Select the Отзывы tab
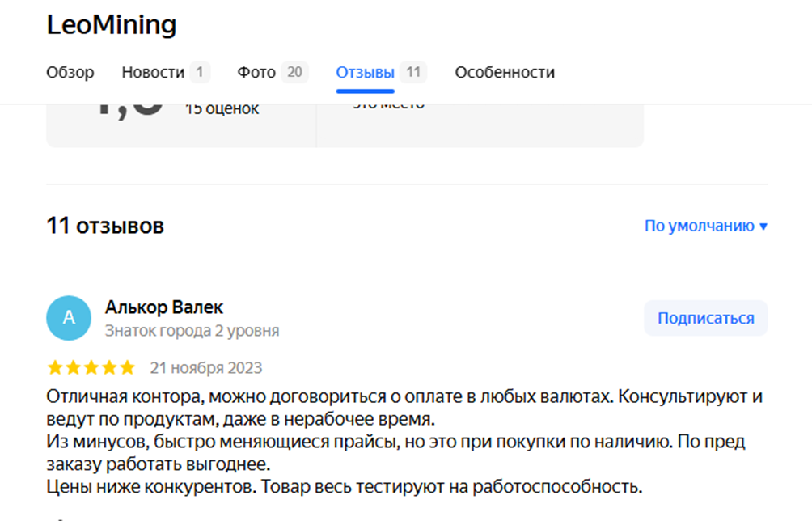Viewport: 812px width, 521px height. coord(381,72)
